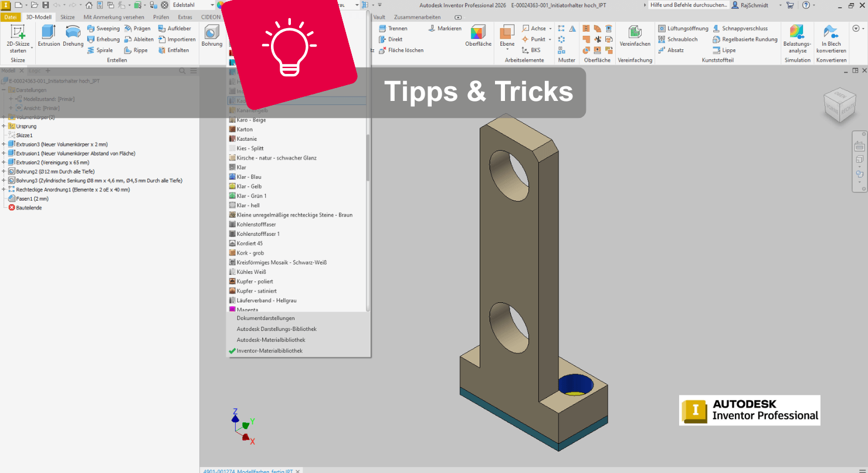
Task: Open the Mit Anmerkung versehen tab
Action: click(114, 17)
